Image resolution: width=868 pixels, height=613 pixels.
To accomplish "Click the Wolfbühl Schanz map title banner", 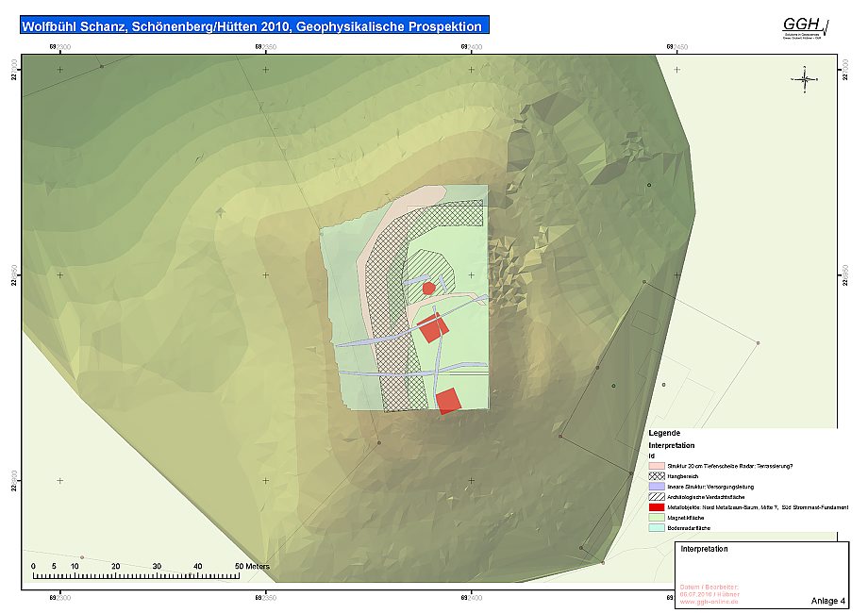I will point(255,26).
